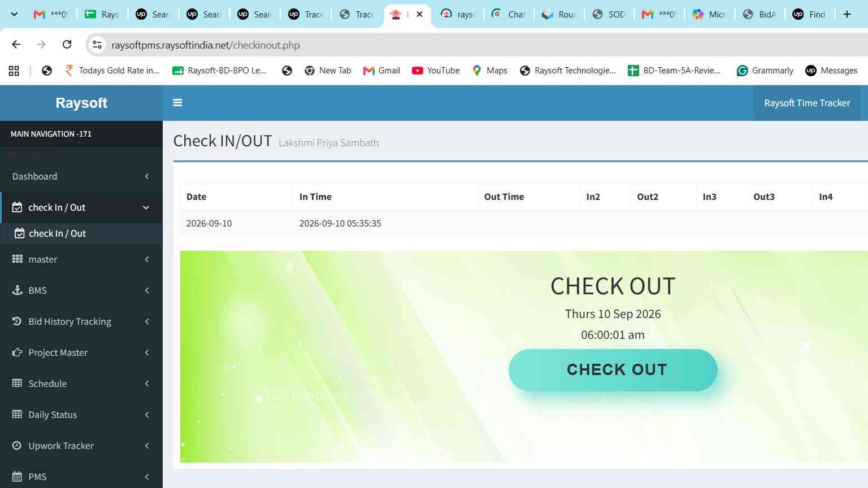Expand the Daily Status menu chevron

pos(147,415)
